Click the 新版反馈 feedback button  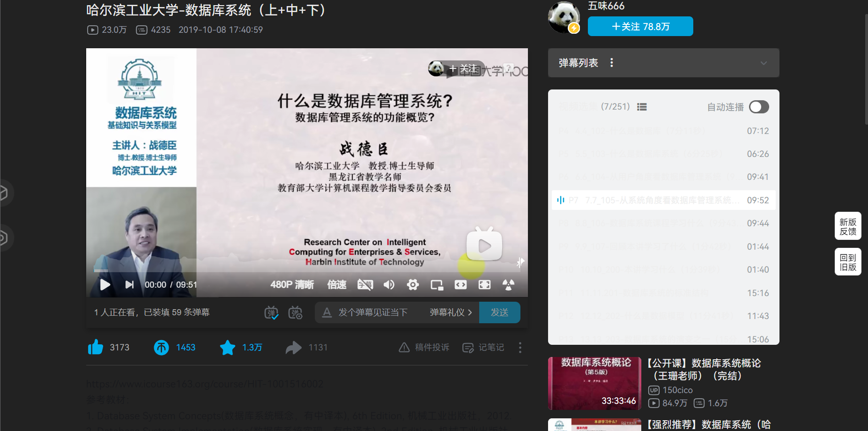(x=848, y=226)
